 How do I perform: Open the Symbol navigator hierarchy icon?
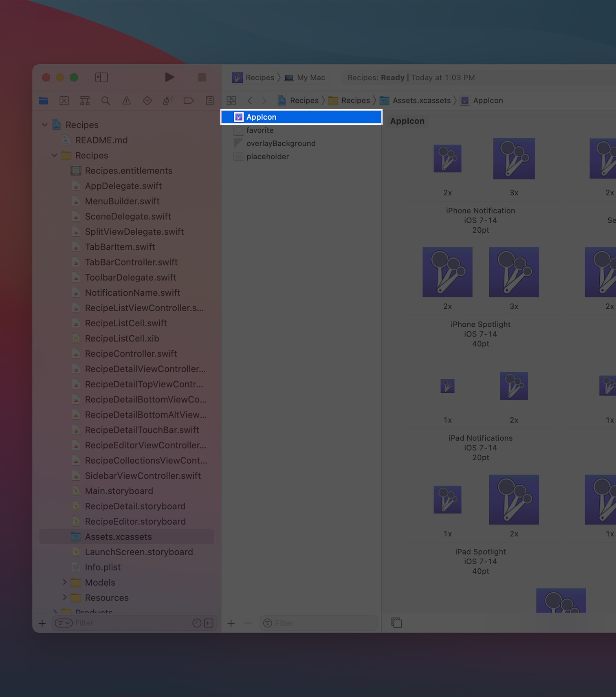[x=85, y=101]
